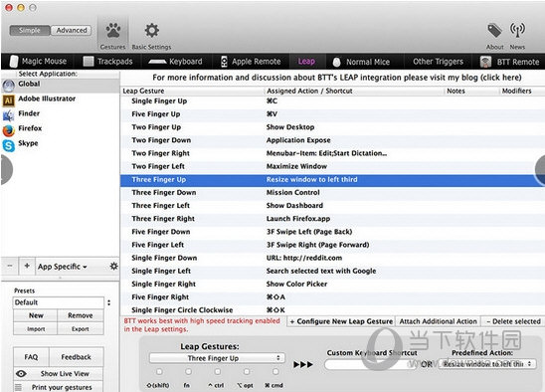Image resolution: width=545 pixels, height=392 pixels.
Task: Select the Single Finger Up row
Action: point(332,100)
